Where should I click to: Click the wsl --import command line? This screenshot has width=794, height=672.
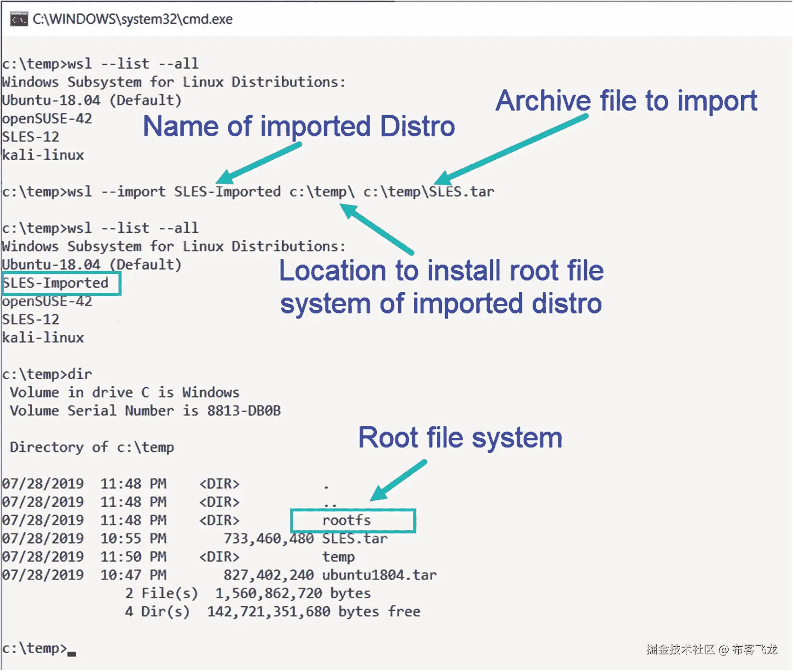click(248, 191)
